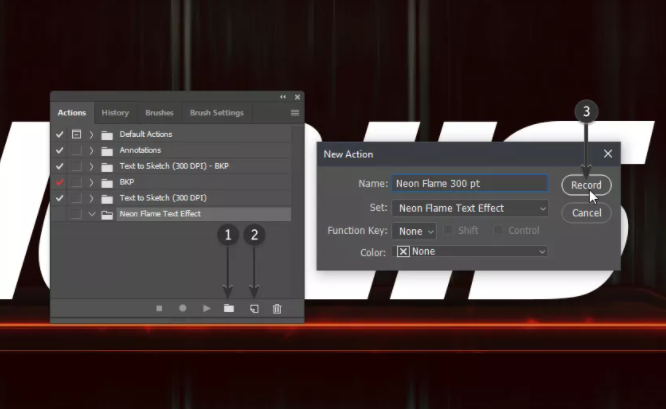This screenshot has width=666, height=409.
Task: Expand the BKP set
Action: (91, 182)
